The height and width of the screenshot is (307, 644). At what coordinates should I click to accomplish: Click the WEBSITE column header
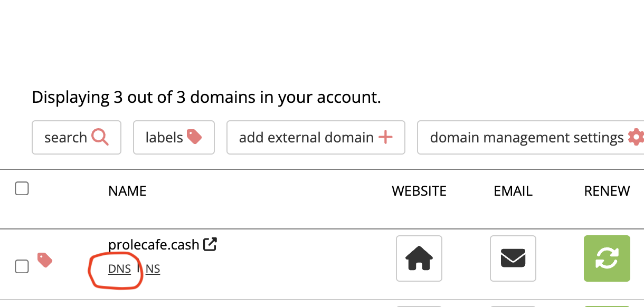tap(419, 190)
